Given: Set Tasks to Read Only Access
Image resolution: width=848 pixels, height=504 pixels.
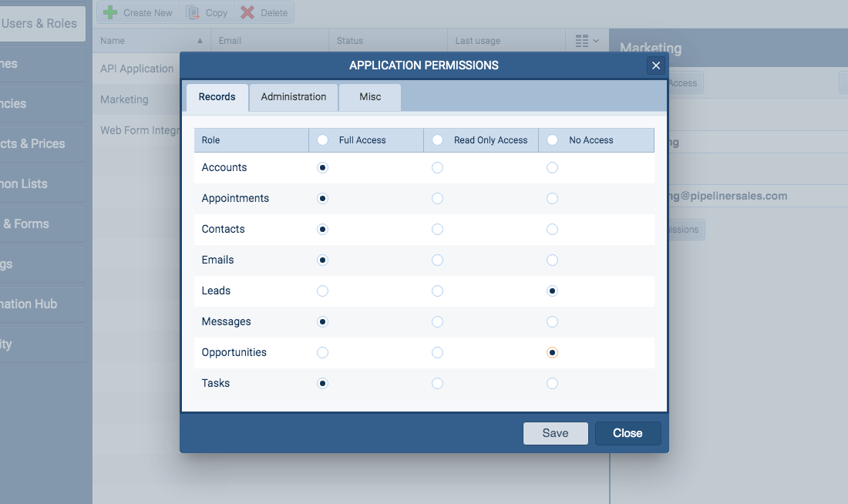Looking at the screenshot, I should (x=438, y=383).
